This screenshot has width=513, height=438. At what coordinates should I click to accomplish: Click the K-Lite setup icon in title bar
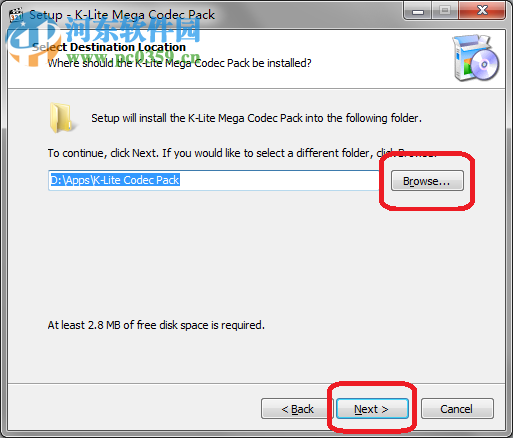click(15, 15)
